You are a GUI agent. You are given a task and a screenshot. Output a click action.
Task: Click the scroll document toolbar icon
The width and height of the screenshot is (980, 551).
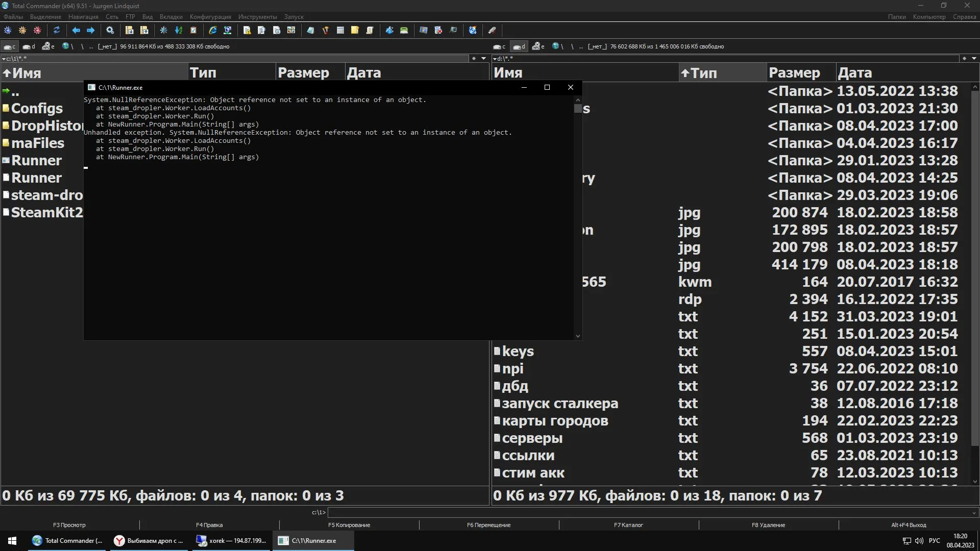coord(370,30)
